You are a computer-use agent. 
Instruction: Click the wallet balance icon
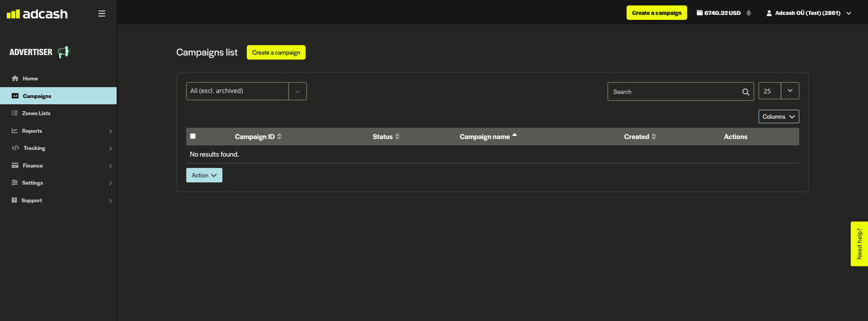(699, 13)
